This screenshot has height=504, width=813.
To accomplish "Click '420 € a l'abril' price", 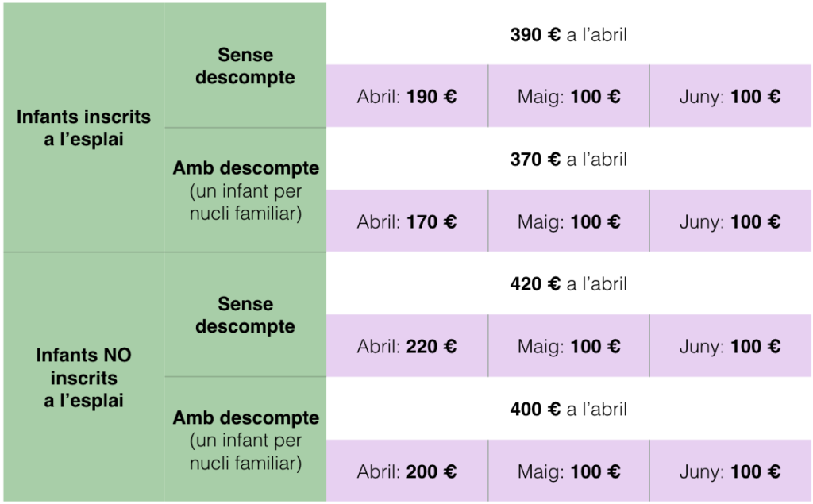I will coord(568,283).
